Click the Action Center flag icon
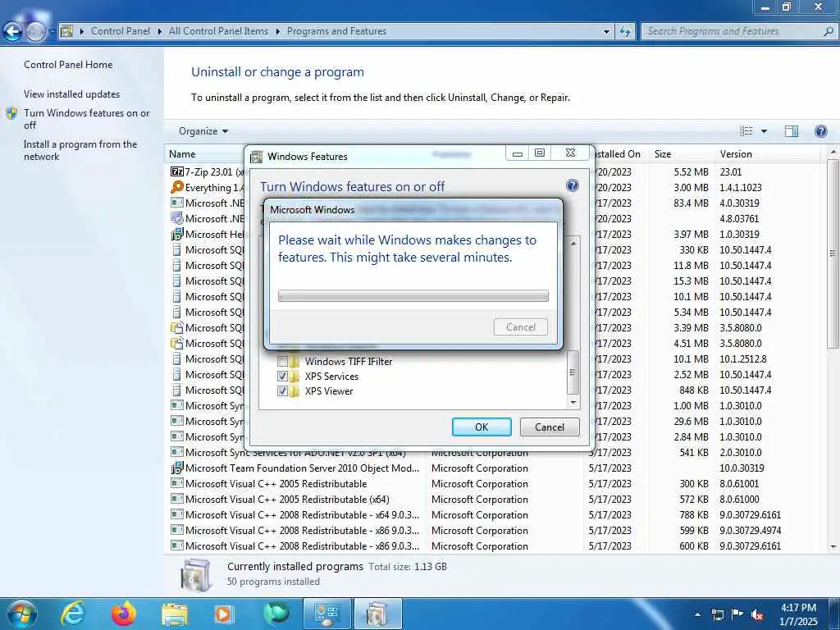840x630 pixels. 737,614
